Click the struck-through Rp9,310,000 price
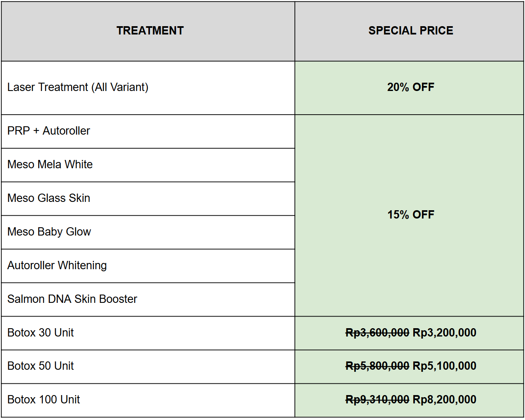Viewport: 525px width, 420px height. pyautogui.click(x=377, y=400)
